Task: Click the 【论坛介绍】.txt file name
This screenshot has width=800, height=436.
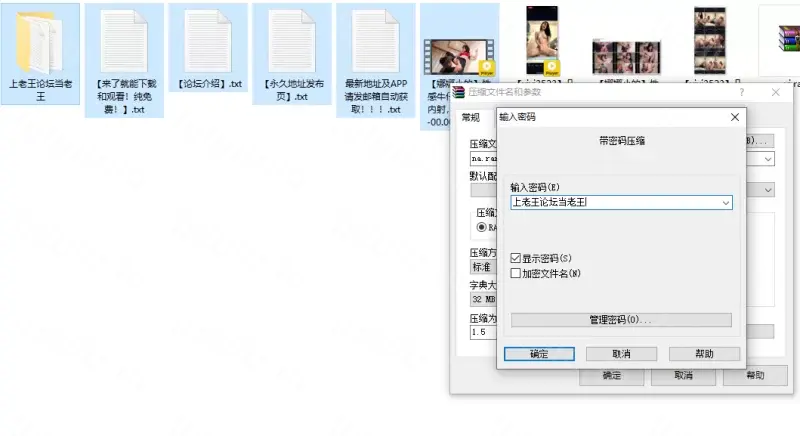Action: 209,84
